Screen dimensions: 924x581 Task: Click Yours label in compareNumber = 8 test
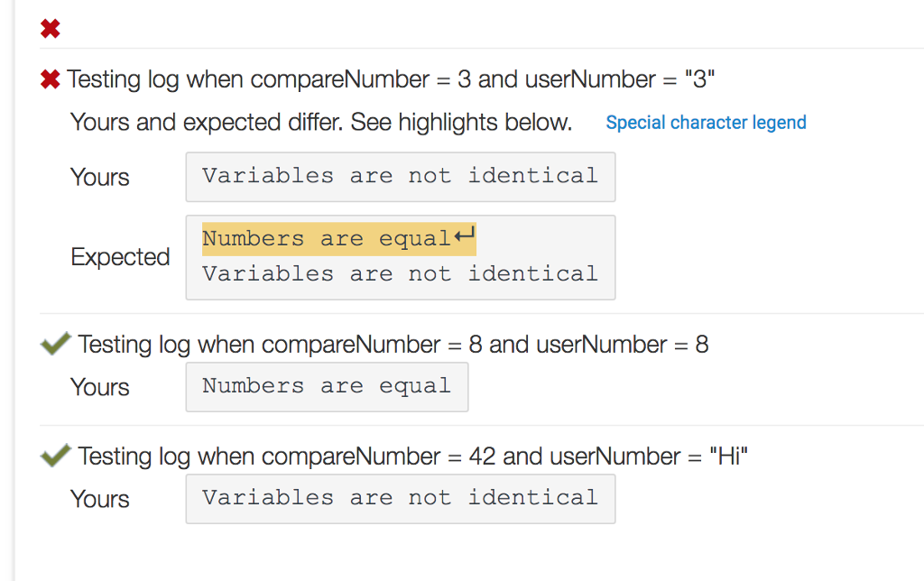click(x=99, y=388)
